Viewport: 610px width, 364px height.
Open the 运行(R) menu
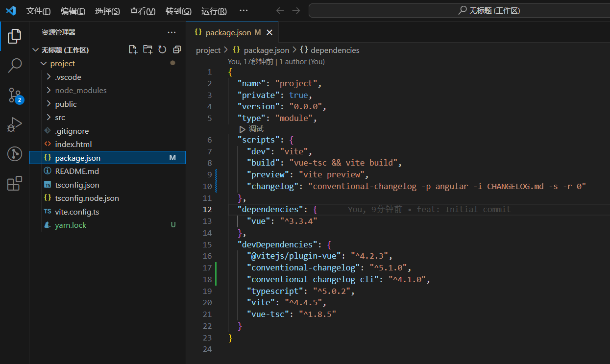click(214, 11)
